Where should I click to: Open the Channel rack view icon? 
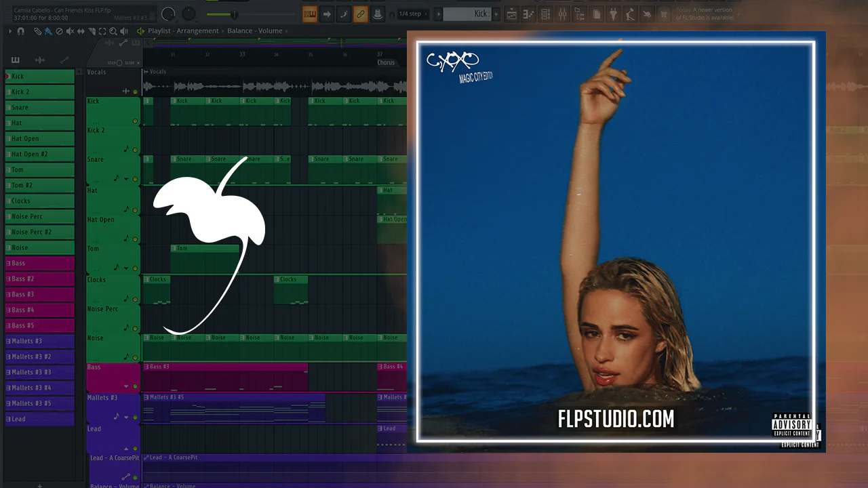545,14
